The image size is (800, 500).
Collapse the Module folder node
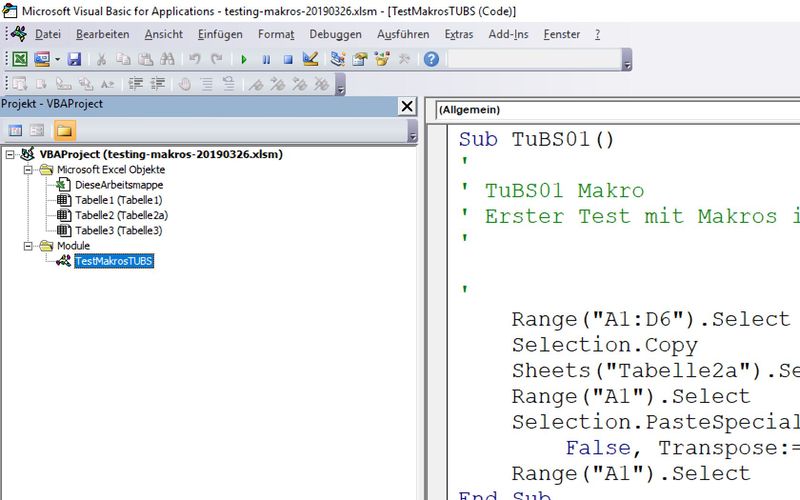pyautogui.click(x=30, y=245)
